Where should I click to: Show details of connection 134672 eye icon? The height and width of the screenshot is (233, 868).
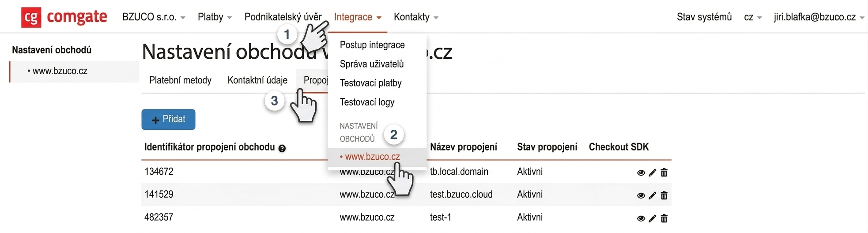point(641,173)
